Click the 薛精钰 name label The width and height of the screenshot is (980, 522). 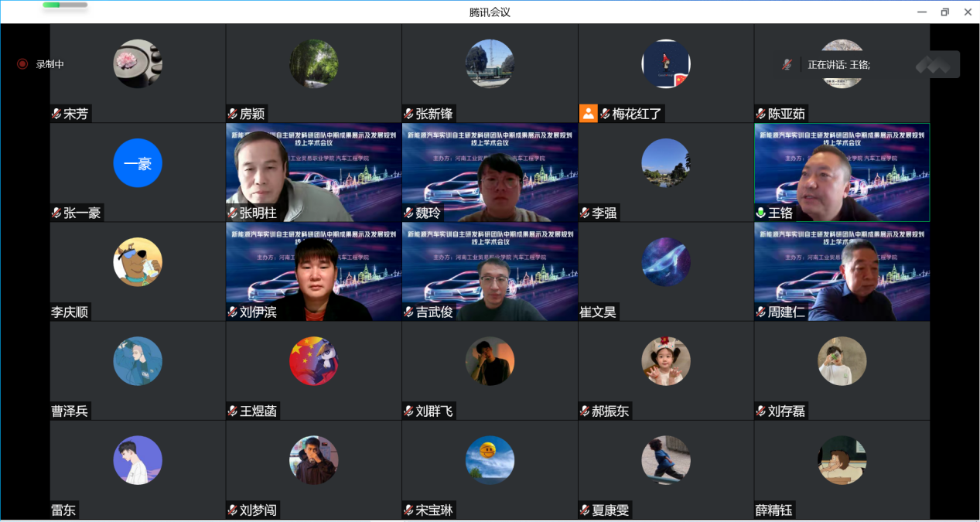[x=774, y=510]
